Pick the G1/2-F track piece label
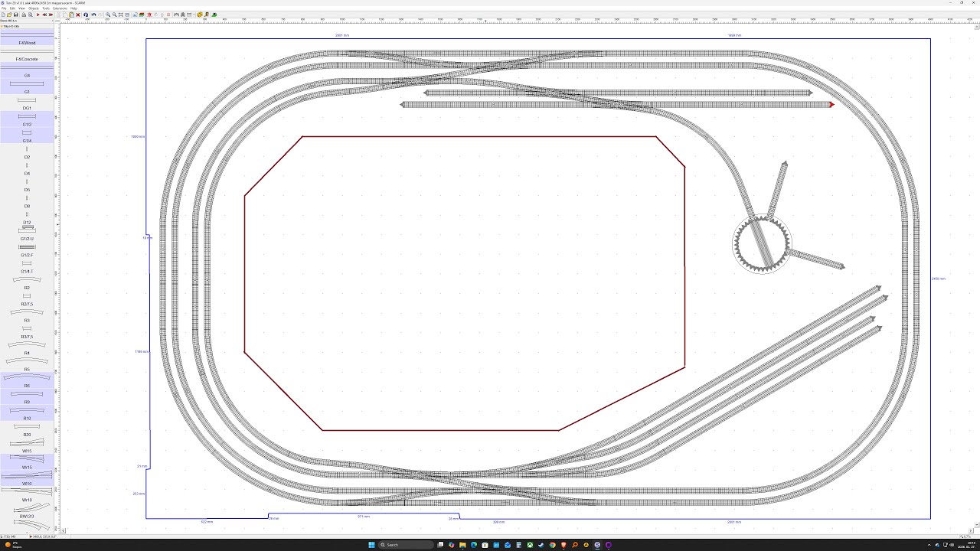980x551 pixels. click(x=27, y=255)
